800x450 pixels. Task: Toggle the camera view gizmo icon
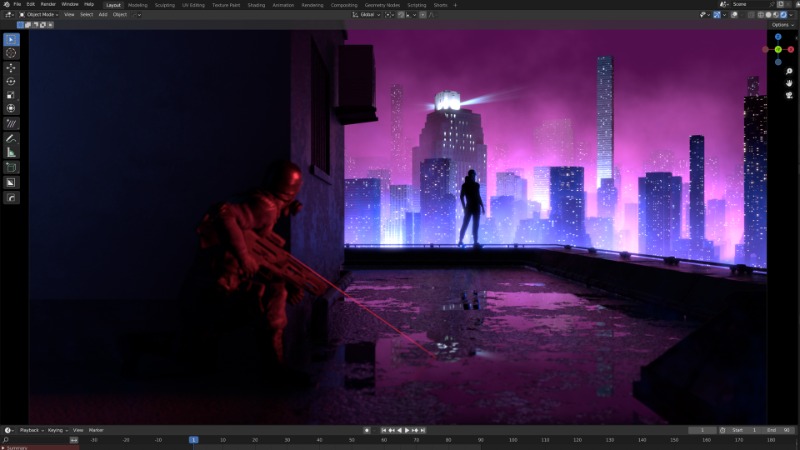click(788, 95)
